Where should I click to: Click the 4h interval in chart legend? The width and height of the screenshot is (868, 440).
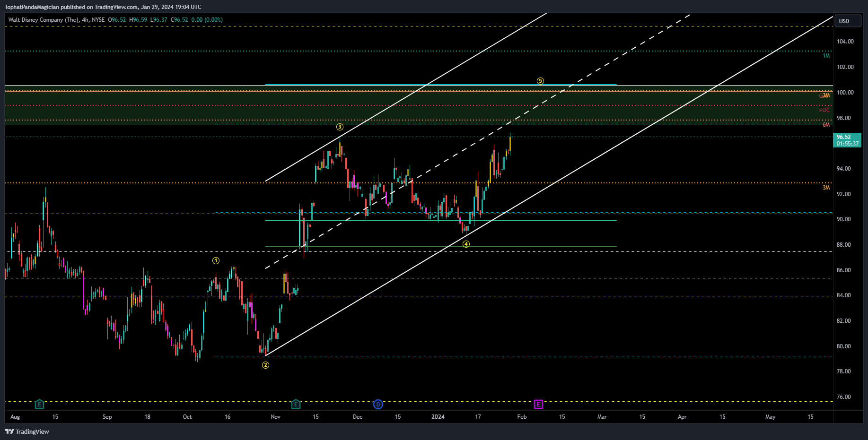pos(85,20)
